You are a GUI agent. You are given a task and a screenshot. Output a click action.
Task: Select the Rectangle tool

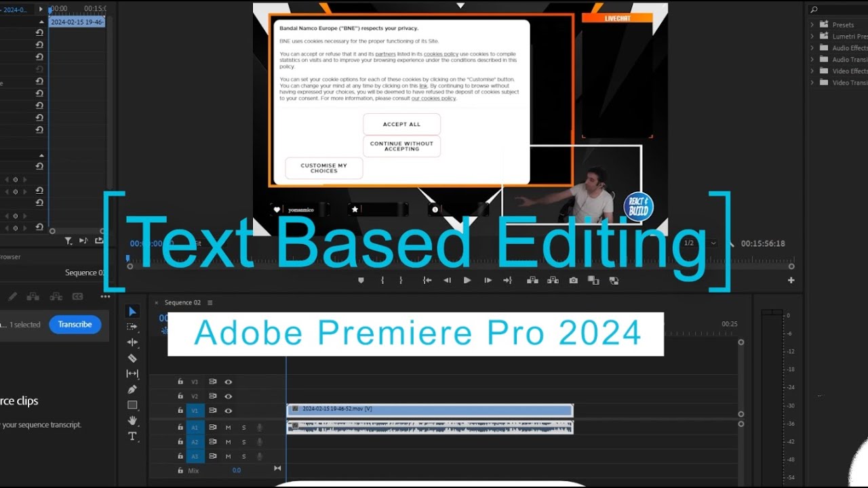point(133,405)
